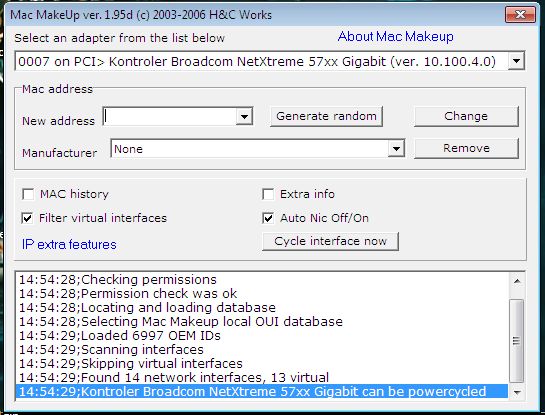Click the Remove button
The height and width of the screenshot is (415, 545).
[x=466, y=148]
